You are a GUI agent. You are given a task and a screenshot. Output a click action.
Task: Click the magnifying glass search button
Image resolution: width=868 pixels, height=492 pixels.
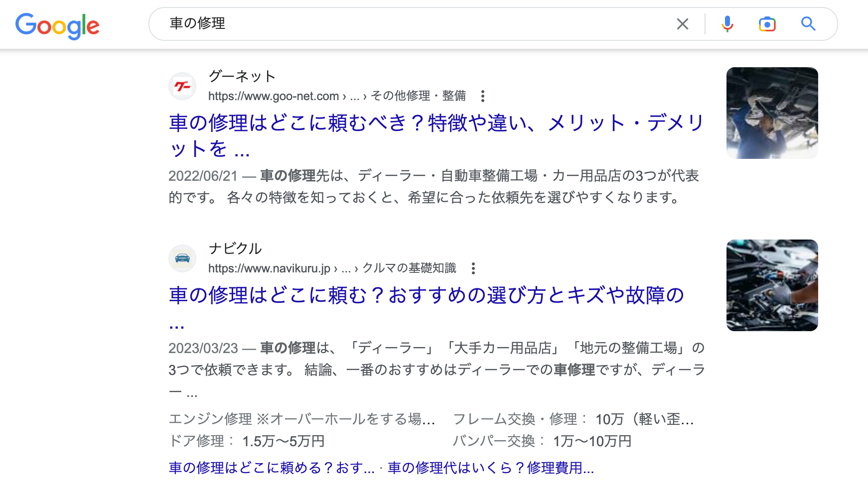point(808,24)
